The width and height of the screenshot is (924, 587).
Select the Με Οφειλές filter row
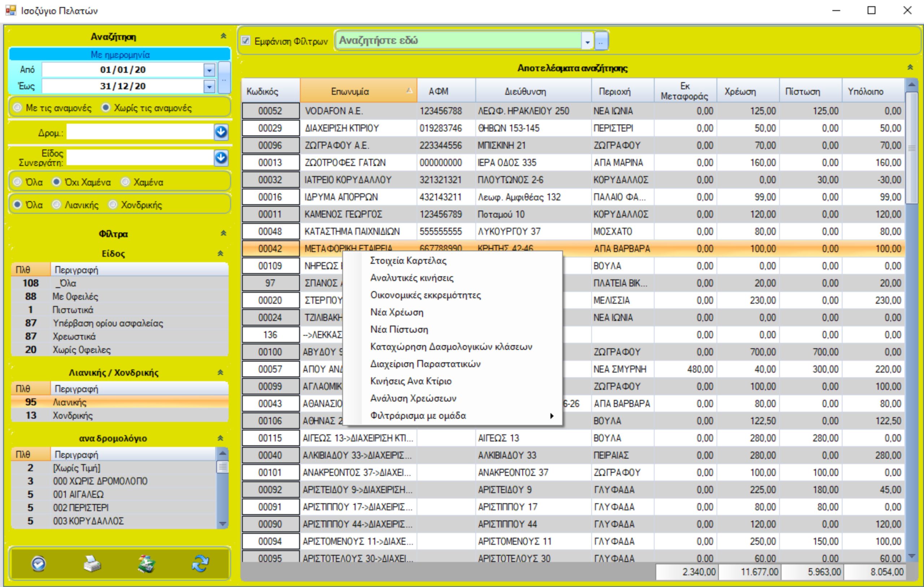(75, 297)
